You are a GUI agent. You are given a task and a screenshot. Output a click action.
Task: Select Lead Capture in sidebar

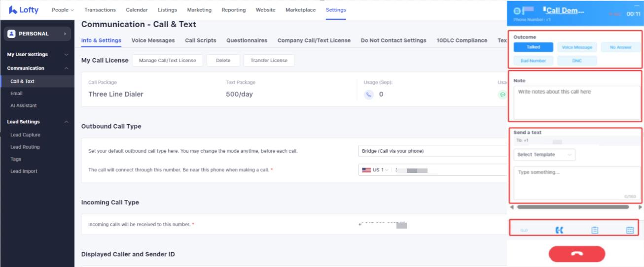[26, 135]
